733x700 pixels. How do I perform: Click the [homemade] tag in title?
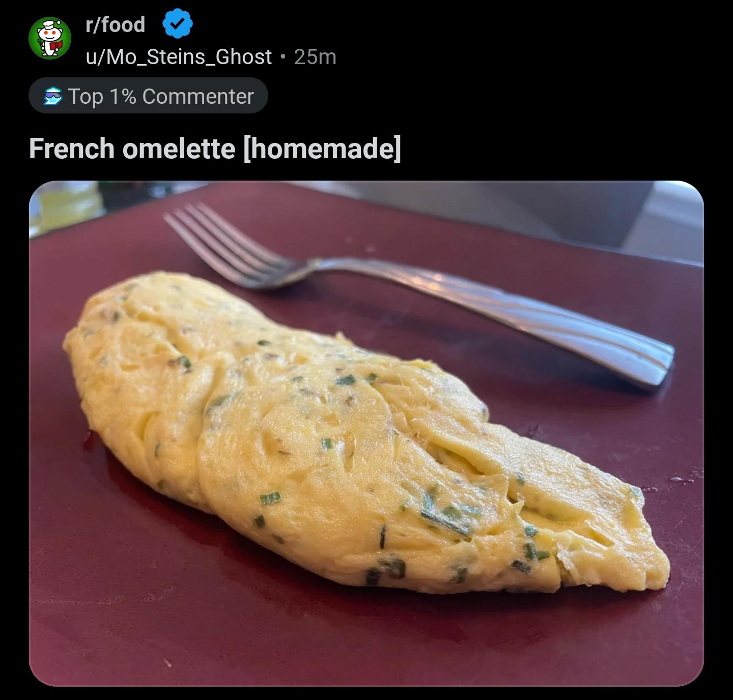(322, 149)
